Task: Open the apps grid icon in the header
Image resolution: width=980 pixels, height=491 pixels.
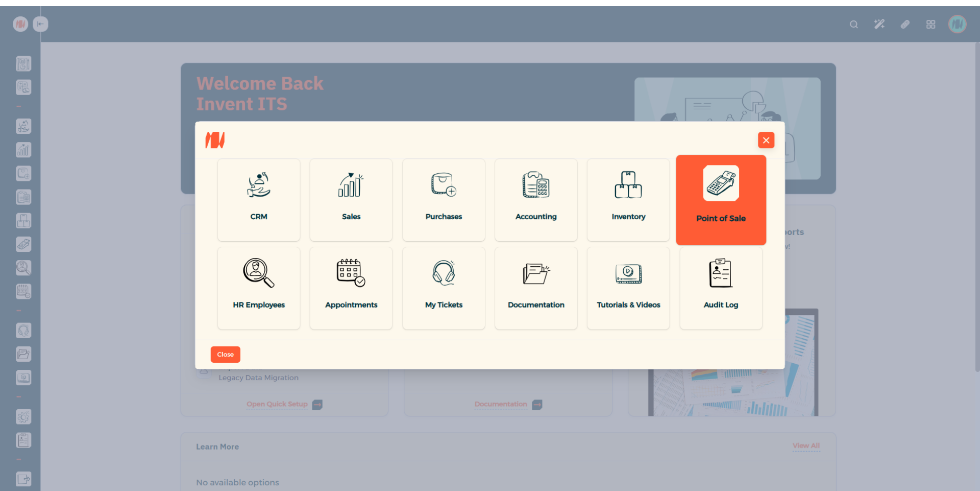Action: pyautogui.click(x=930, y=25)
